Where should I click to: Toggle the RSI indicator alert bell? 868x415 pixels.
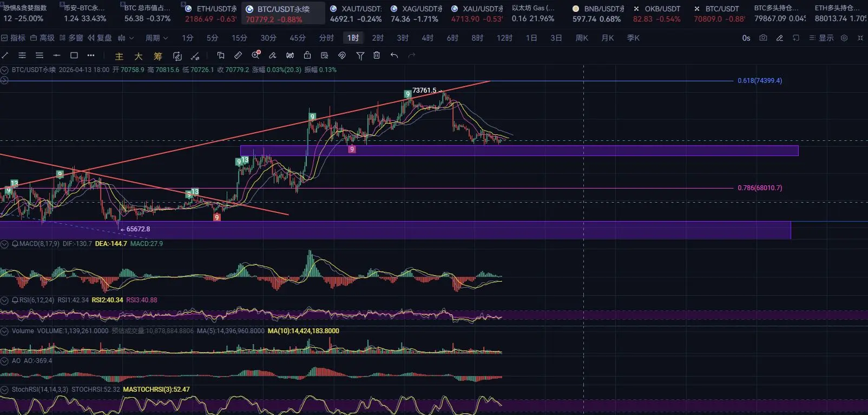coord(15,300)
